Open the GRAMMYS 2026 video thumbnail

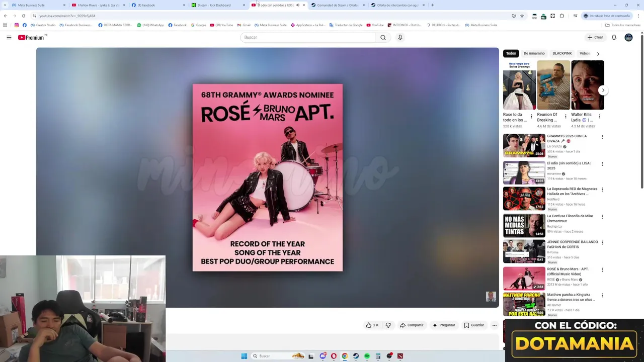[524, 145]
